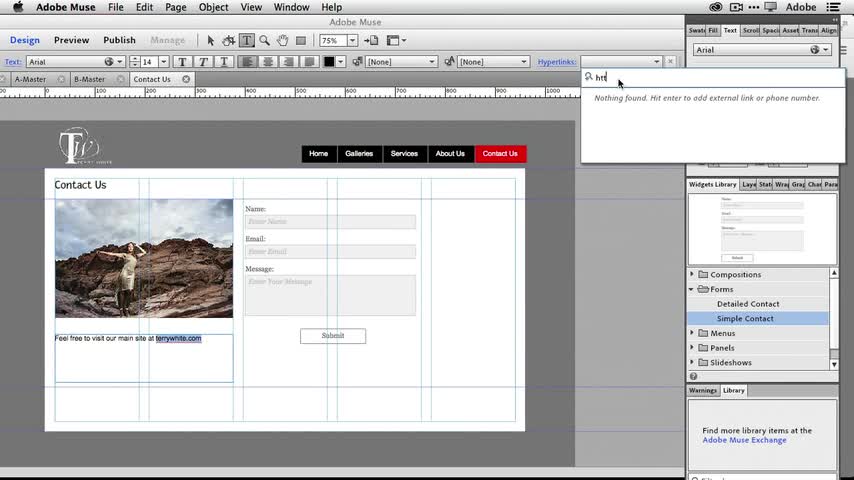The height and width of the screenshot is (480, 854).
Task: Click the Submit button on the form
Action: (x=333, y=336)
